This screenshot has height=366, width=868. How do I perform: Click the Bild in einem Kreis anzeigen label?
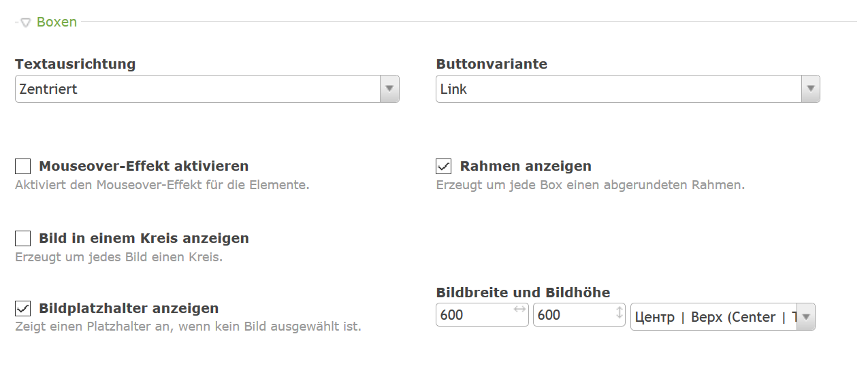coord(144,238)
